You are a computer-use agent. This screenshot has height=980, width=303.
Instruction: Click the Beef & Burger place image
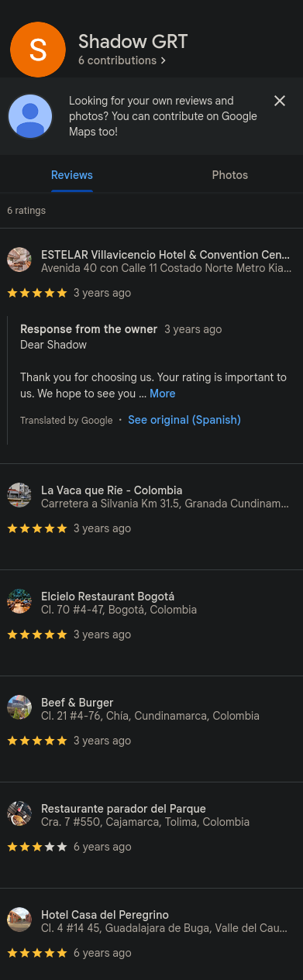pos(19,707)
